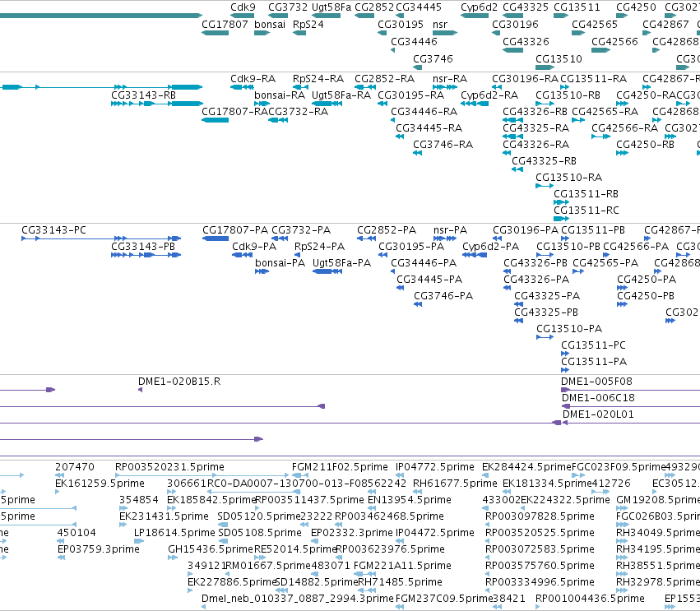
Task: Click the RP003334996.5prime EST label
Action: click(x=540, y=582)
